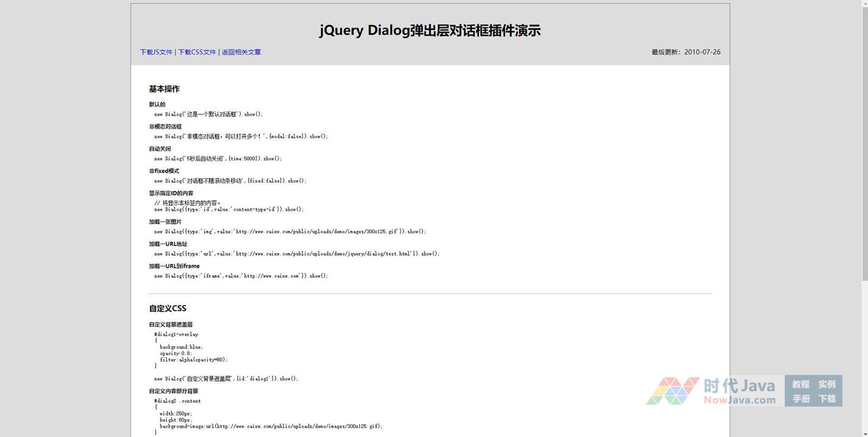This screenshot has height=437, width=868.
Task: Click the 下载JS文件 link
Action: tap(156, 52)
